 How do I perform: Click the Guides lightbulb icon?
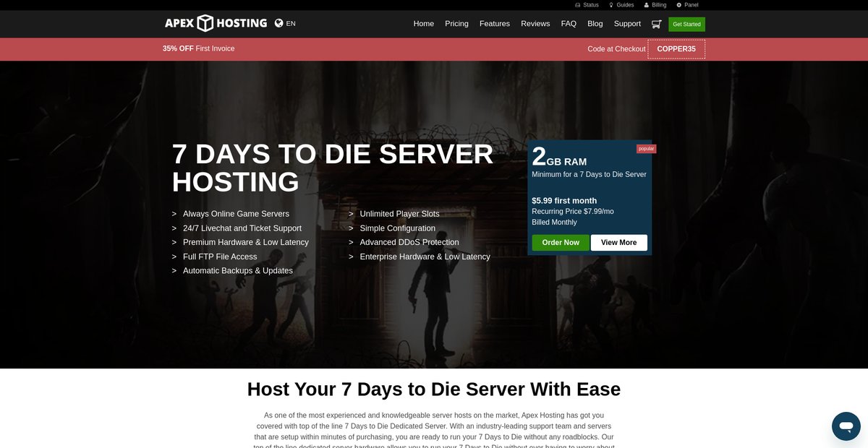click(611, 5)
